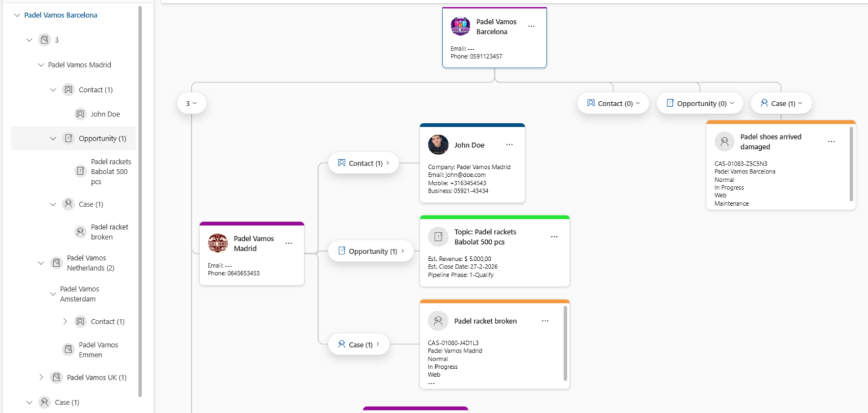This screenshot has width=868, height=413.
Task: Click the Padel Vamos Madrid logo in chart
Action: (x=218, y=243)
